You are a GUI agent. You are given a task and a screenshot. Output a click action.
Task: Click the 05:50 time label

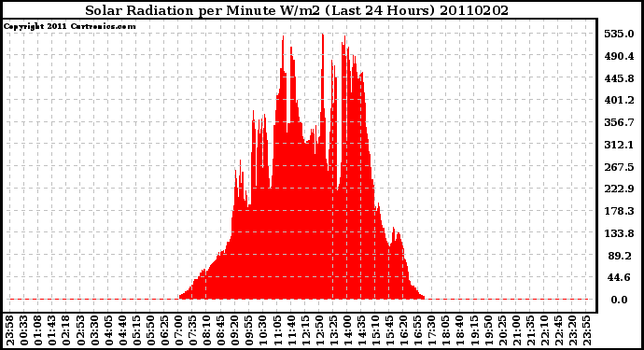(x=150, y=331)
